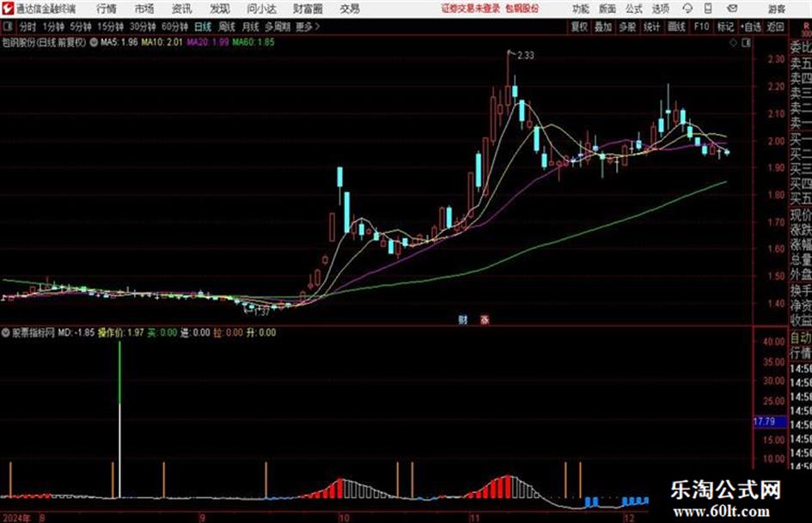
Task: Open the 市场 menu
Action: [144, 9]
